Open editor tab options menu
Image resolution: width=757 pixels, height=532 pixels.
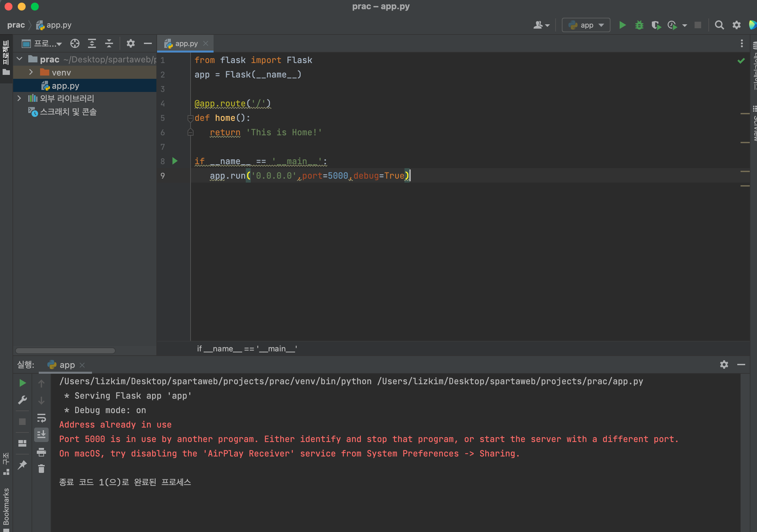click(x=742, y=43)
